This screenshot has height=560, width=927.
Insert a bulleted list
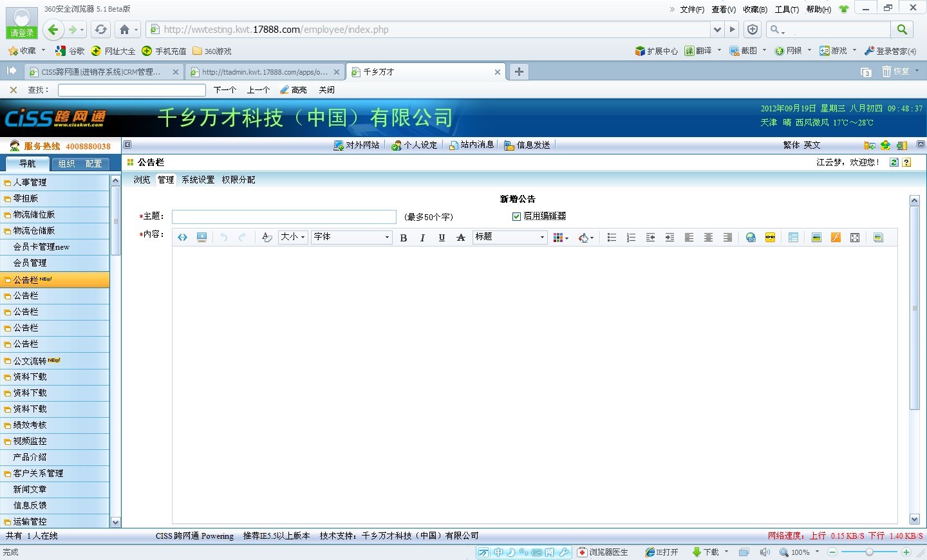point(612,238)
